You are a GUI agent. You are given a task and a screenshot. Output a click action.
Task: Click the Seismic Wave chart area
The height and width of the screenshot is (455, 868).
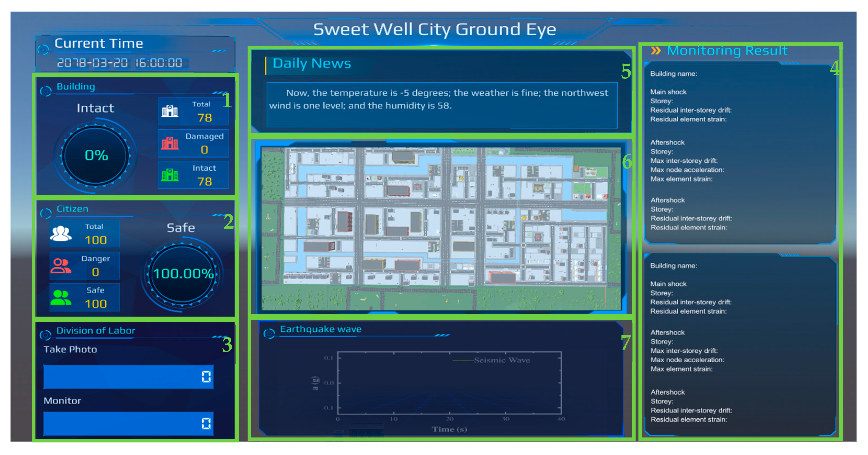449,383
